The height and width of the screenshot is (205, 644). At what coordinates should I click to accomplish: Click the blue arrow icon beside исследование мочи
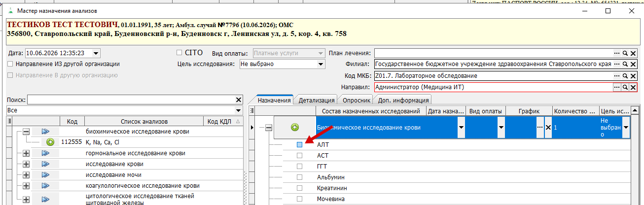46,175
